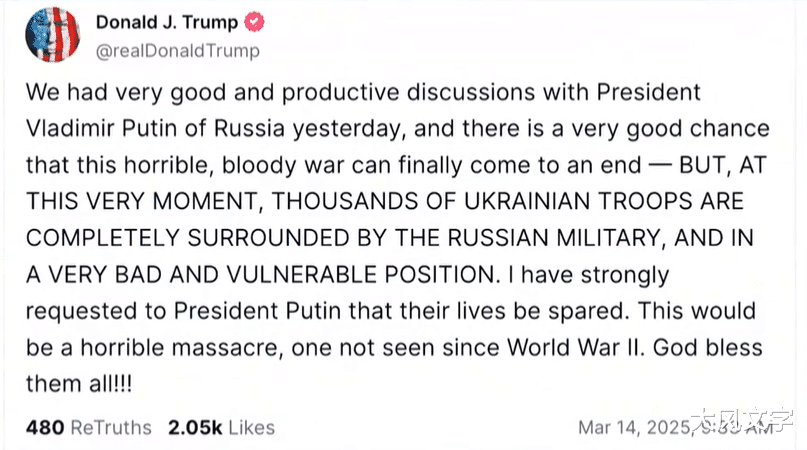807x450 pixels.
Task: Click the words "them all!!!" on the last line
Action: tap(79, 383)
